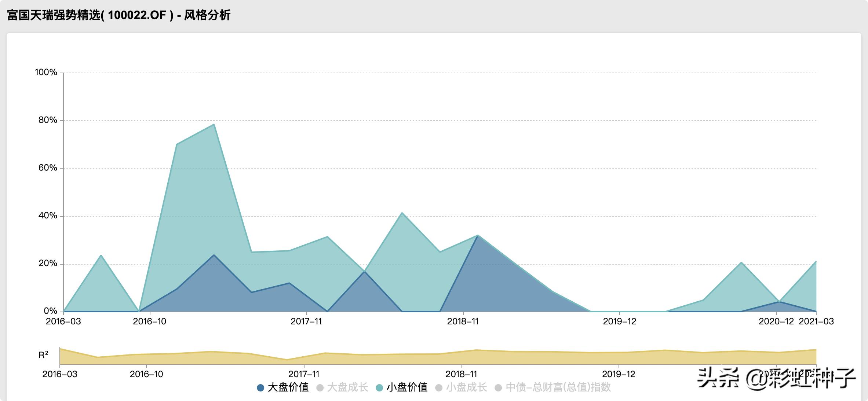Click the 小盘价值 peak near 80%
This screenshot has width=868, height=401.
pos(214,125)
